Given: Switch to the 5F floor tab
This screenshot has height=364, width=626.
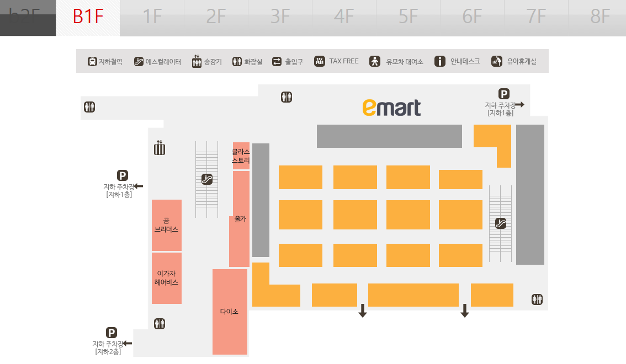Looking at the screenshot, I should pos(408,18).
